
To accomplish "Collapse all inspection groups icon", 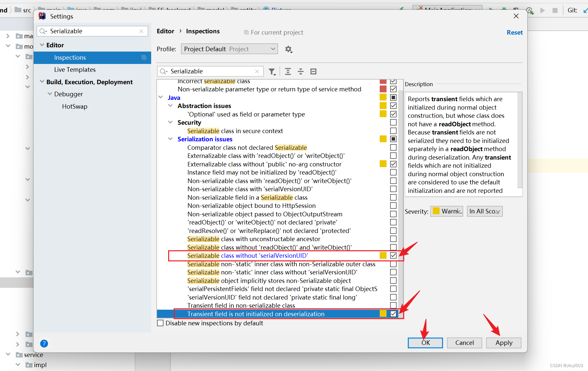I will tap(301, 71).
